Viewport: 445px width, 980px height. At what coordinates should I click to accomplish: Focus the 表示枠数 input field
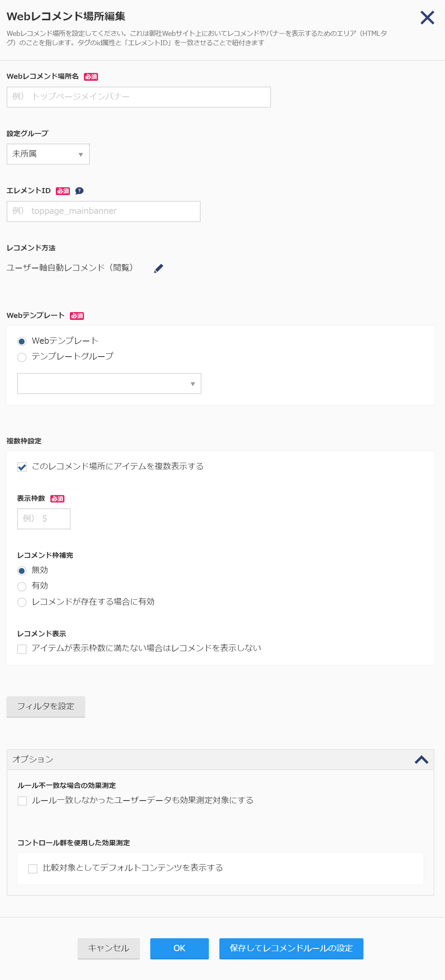point(44,519)
